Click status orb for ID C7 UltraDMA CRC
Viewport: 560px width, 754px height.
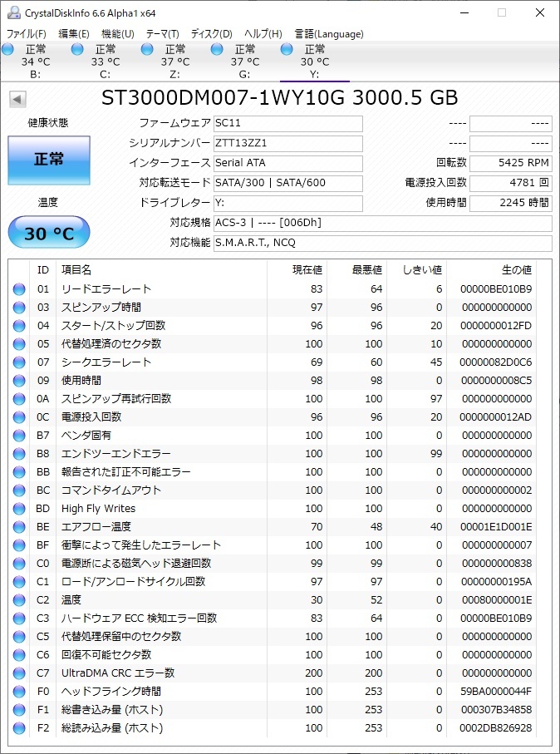point(19,673)
